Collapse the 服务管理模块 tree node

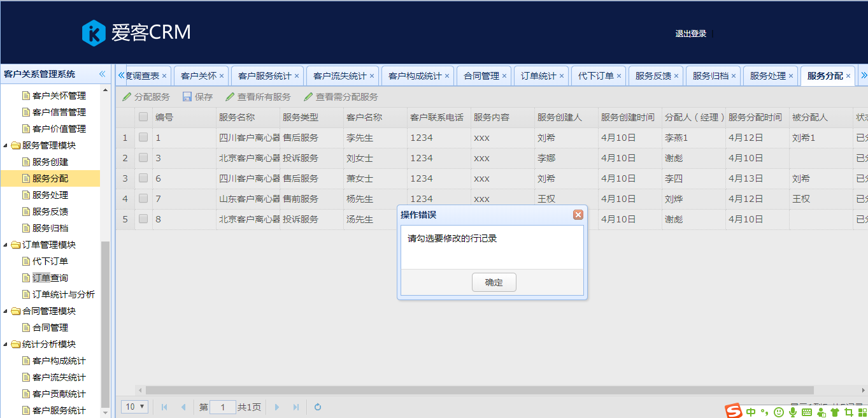pos(6,145)
